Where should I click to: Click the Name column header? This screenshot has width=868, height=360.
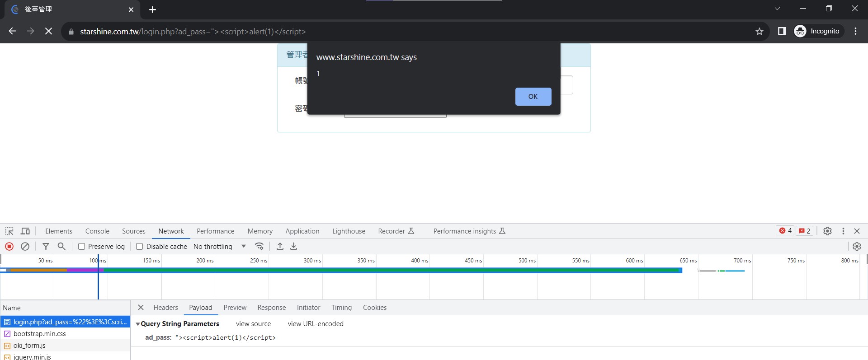pyautogui.click(x=66, y=308)
